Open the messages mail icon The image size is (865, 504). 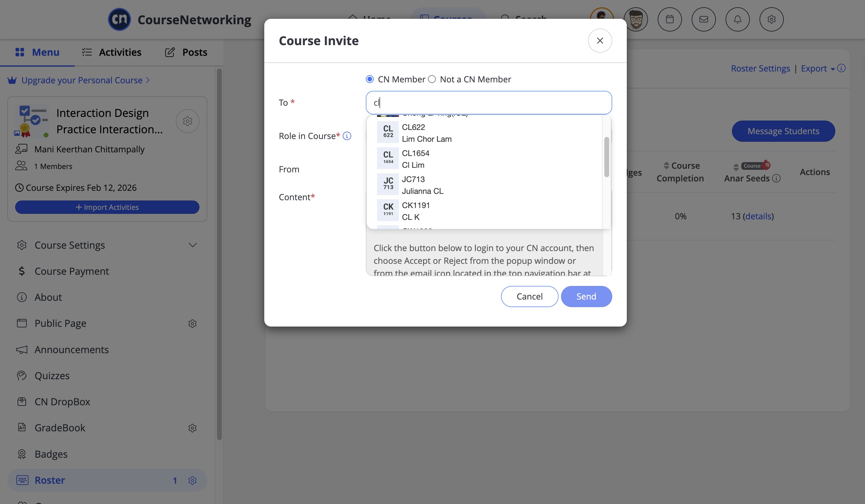(x=703, y=19)
